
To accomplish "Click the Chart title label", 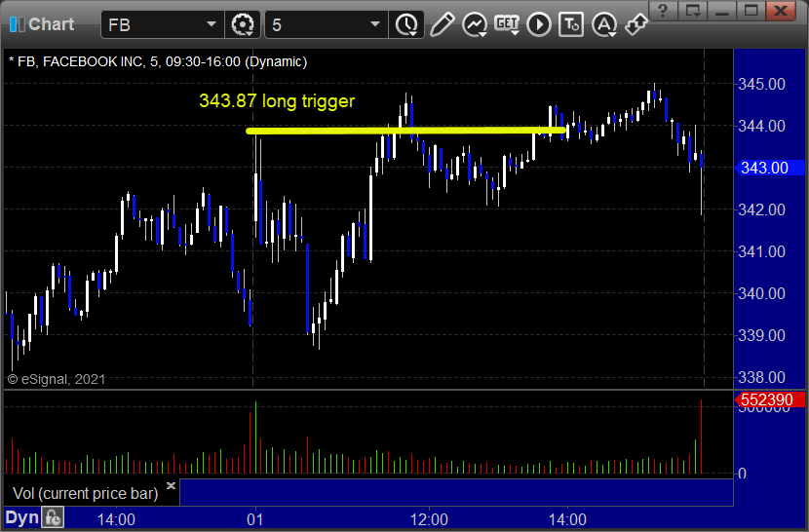I will pyautogui.click(x=51, y=24).
